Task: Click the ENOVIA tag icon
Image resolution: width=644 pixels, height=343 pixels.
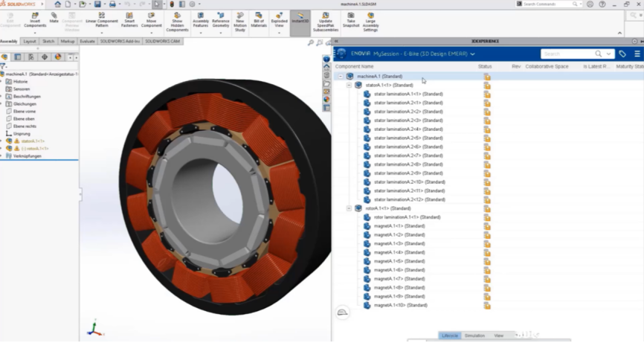Action: (x=622, y=54)
